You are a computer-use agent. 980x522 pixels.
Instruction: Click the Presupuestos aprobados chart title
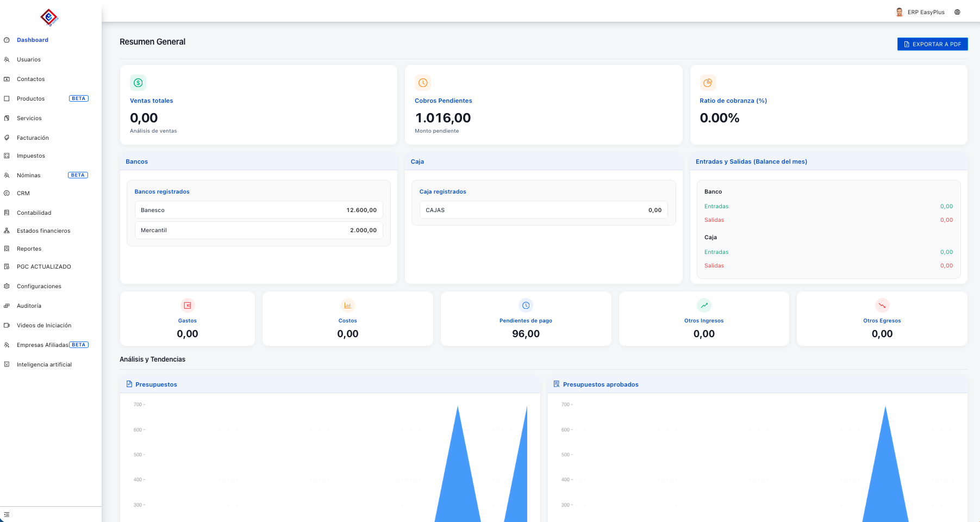pos(600,384)
